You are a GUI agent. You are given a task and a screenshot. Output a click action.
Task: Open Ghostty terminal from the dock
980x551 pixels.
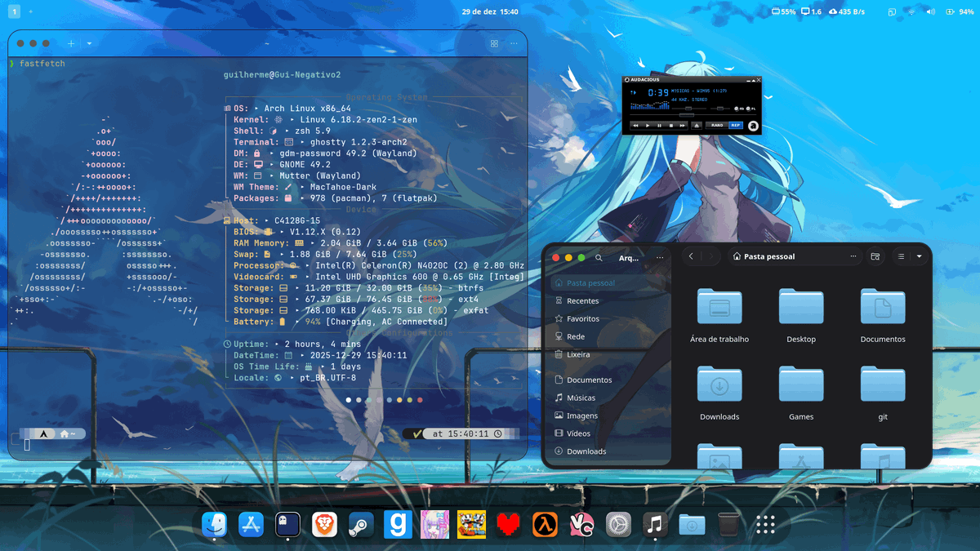pos(287,525)
